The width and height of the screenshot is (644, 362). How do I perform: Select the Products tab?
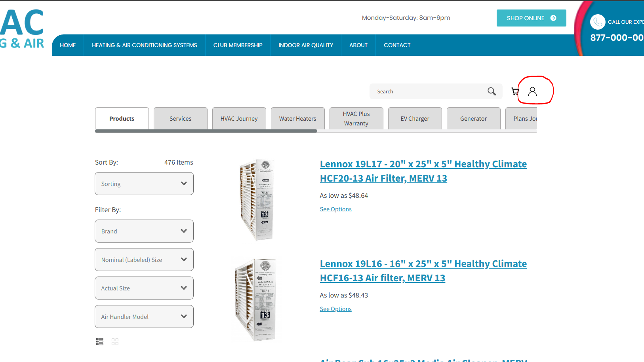(122, 118)
